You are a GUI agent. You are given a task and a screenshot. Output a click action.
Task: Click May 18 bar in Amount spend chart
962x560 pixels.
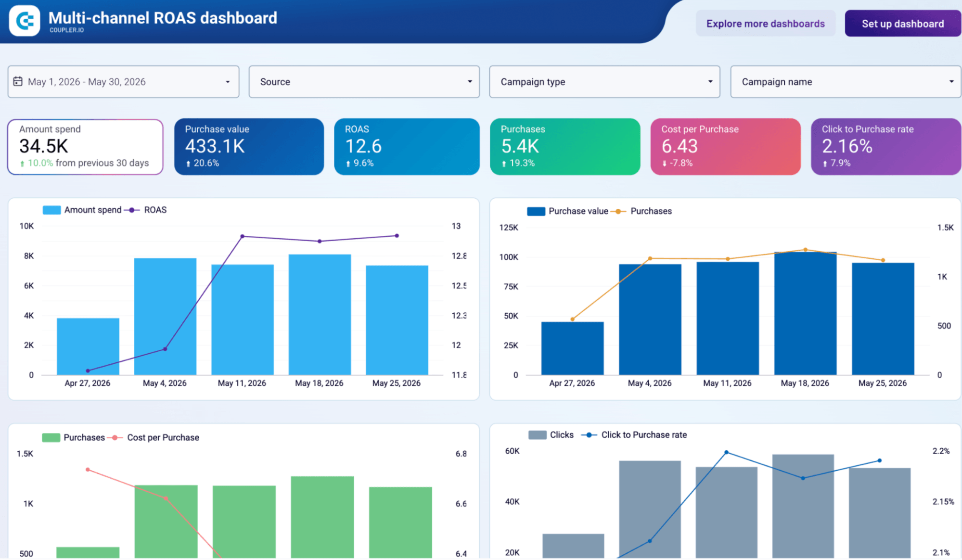tap(320, 315)
